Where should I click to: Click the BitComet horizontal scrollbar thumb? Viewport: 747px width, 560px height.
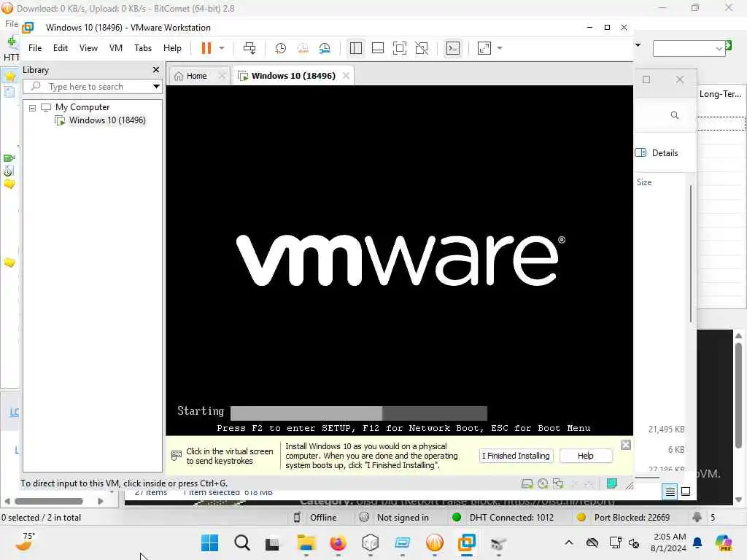(x=49, y=502)
